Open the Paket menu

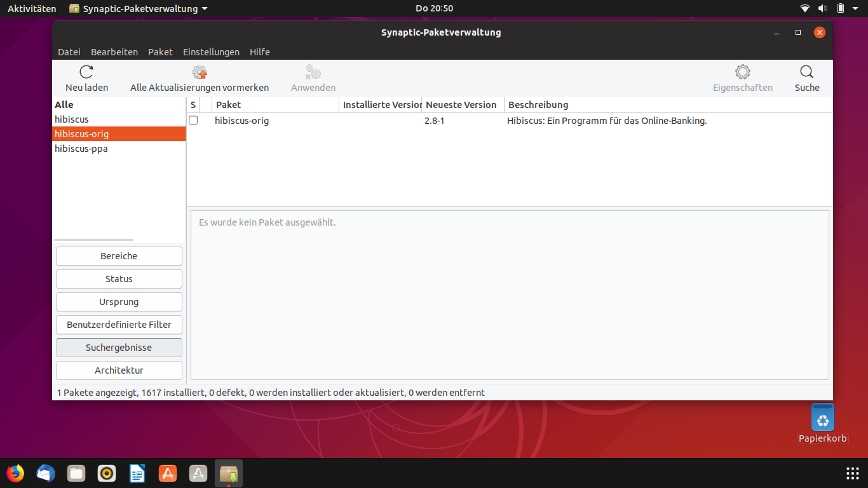160,52
